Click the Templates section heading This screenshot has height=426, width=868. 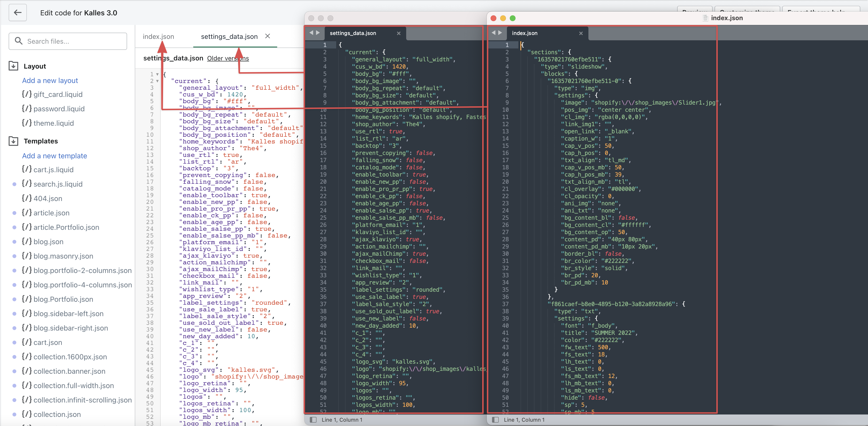point(41,141)
